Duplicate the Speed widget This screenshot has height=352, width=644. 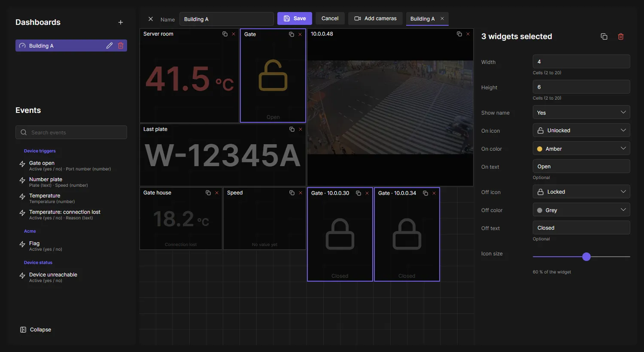[x=292, y=193]
